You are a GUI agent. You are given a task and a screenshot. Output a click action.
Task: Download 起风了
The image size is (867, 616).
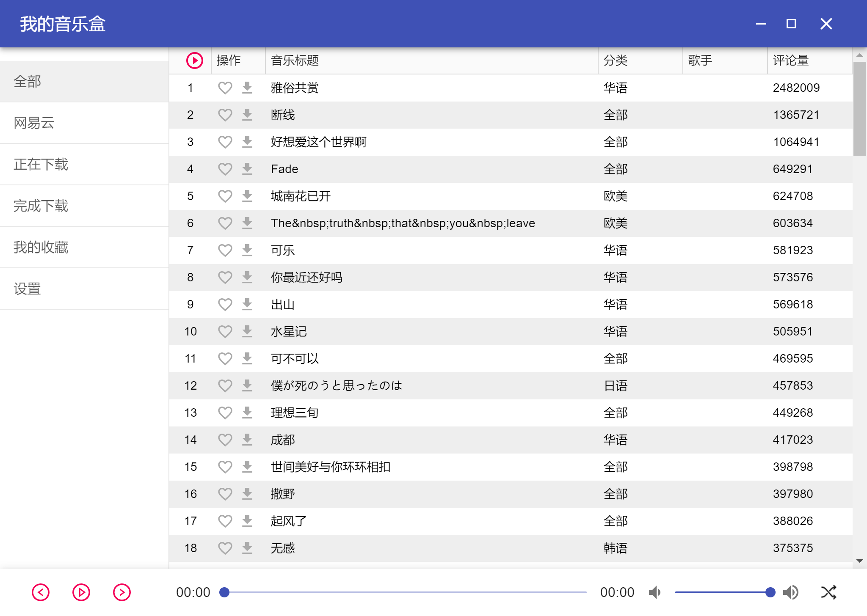[247, 521]
